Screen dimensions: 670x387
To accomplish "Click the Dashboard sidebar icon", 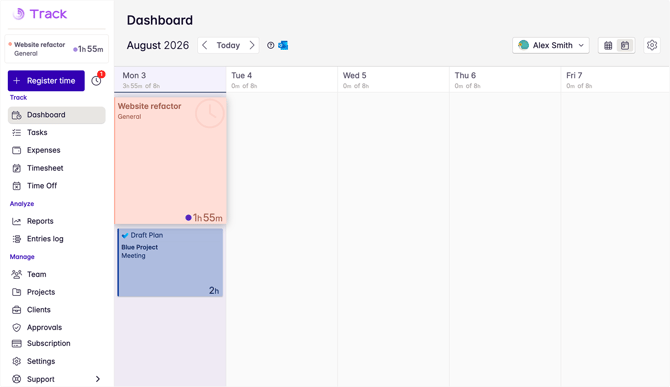I will [x=17, y=115].
